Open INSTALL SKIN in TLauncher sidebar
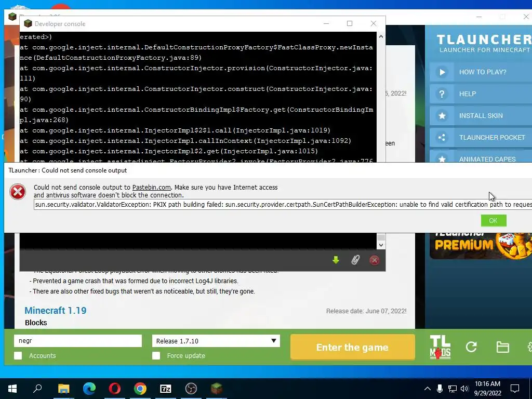 481,116
